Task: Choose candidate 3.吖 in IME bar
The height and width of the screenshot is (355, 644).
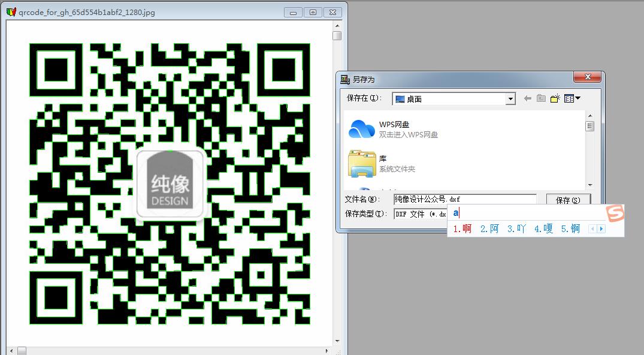Action: coord(516,228)
